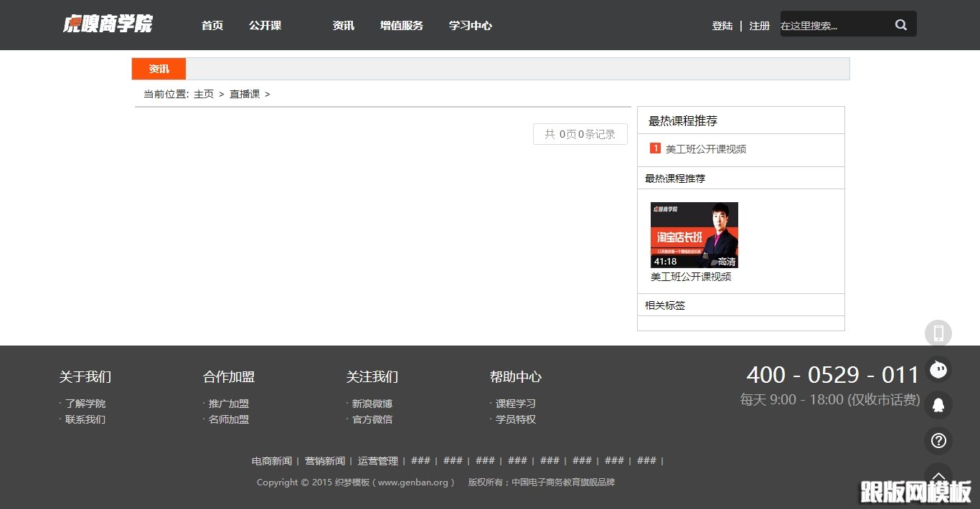Open the 首页 menu item

(x=212, y=25)
